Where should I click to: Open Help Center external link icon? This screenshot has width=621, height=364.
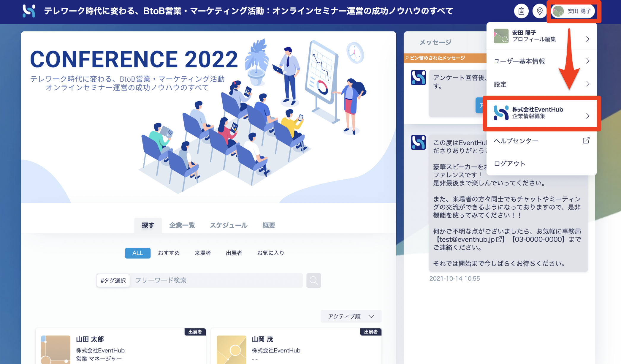pyautogui.click(x=586, y=141)
